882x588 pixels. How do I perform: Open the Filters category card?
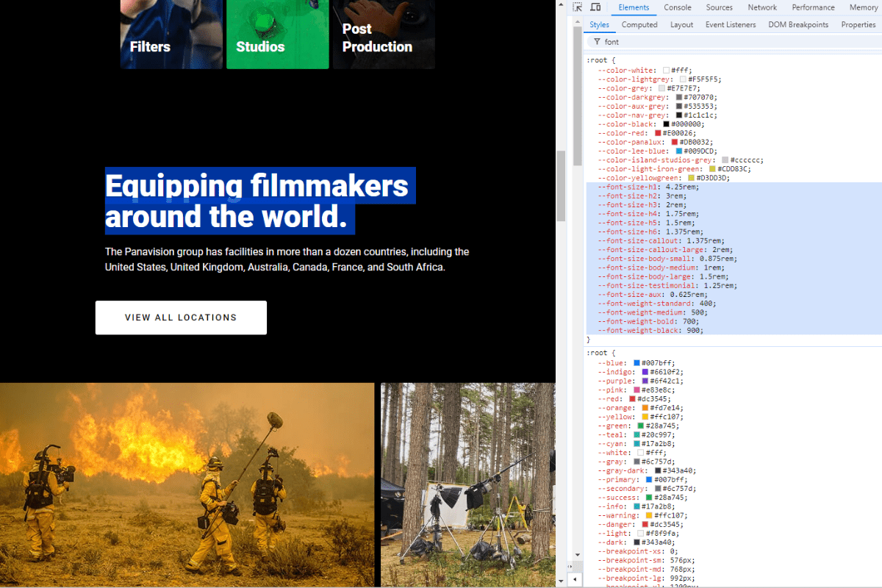(171, 34)
